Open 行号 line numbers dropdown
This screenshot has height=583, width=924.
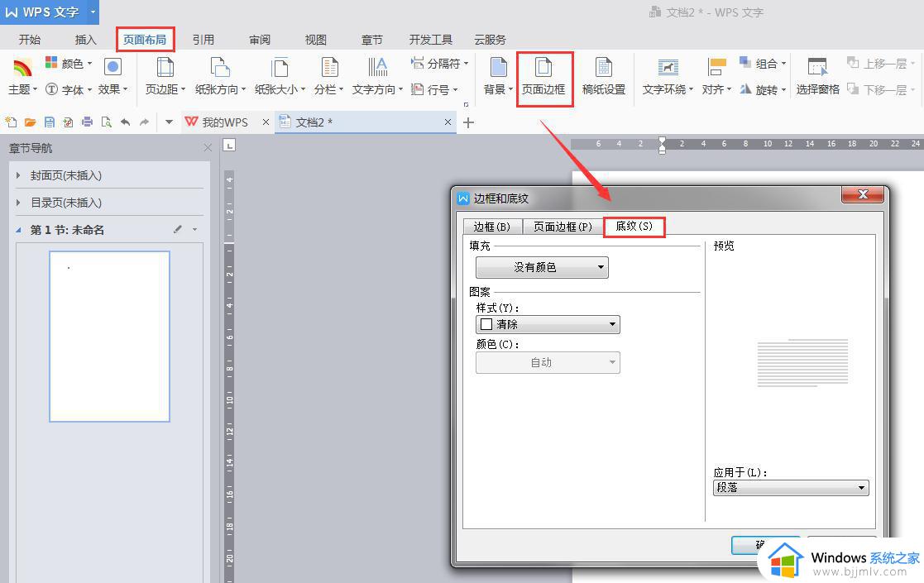[434, 89]
